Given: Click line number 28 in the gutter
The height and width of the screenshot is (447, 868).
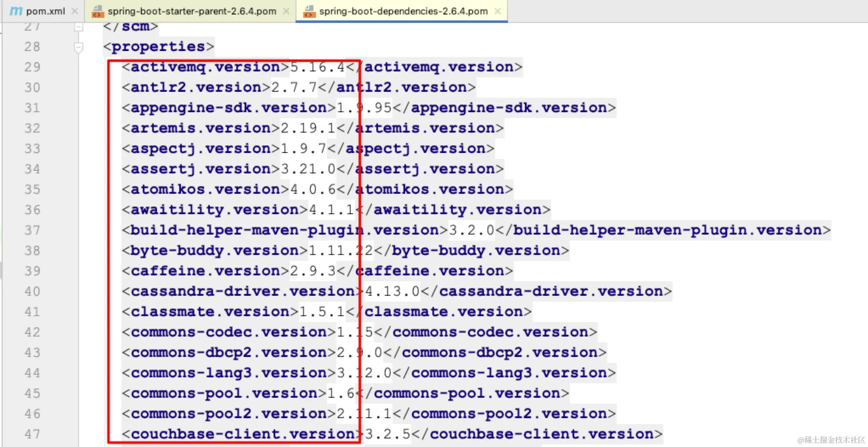Looking at the screenshot, I should (32, 47).
